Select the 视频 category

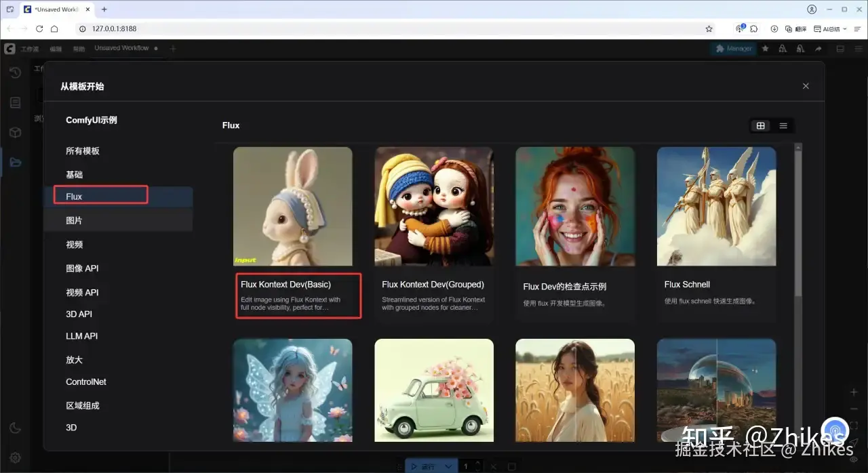(118, 244)
